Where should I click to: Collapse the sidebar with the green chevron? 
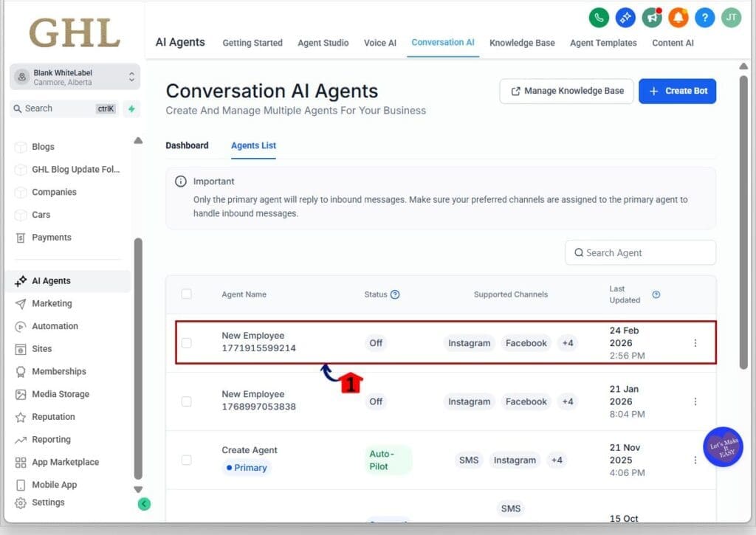tap(144, 503)
